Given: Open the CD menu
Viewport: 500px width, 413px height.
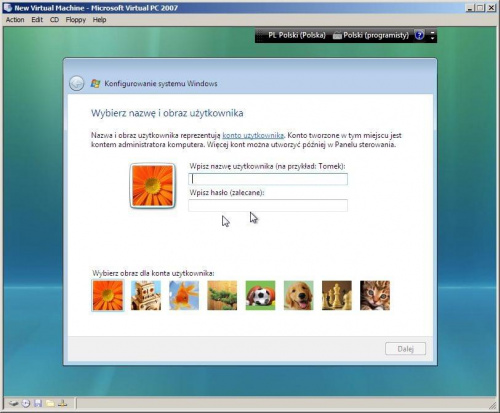Looking at the screenshot, I should (54, 20).
